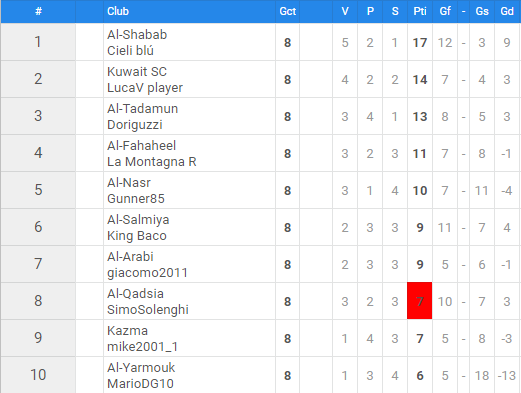Open Al-Salmiya King Baco entry
This screenshot has height=393, width=521.
point(138,228)
